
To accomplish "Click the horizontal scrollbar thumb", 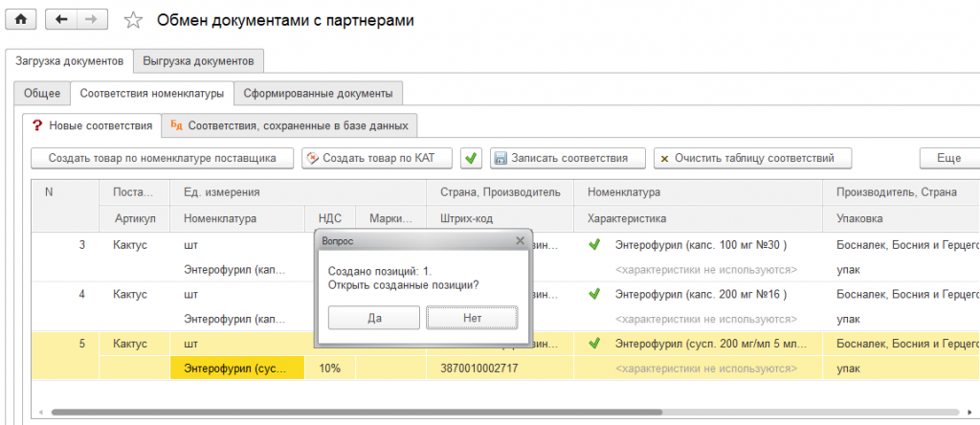I will (356, 413).
